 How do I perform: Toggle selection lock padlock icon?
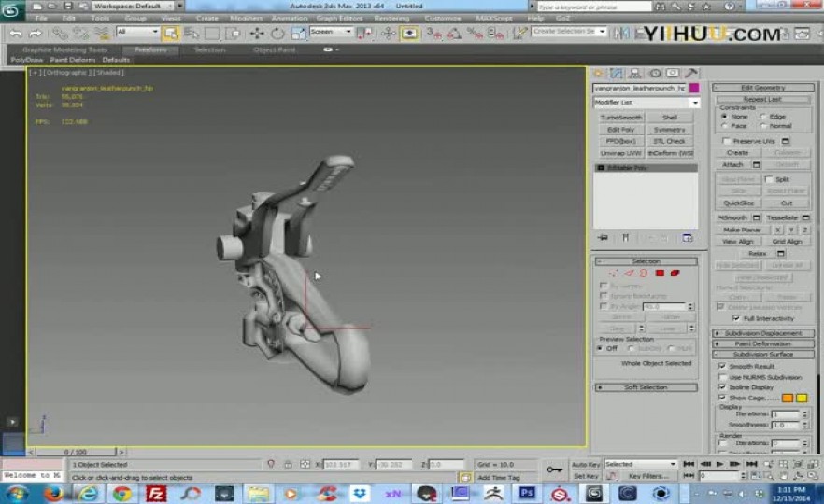(x=288, y=464)
